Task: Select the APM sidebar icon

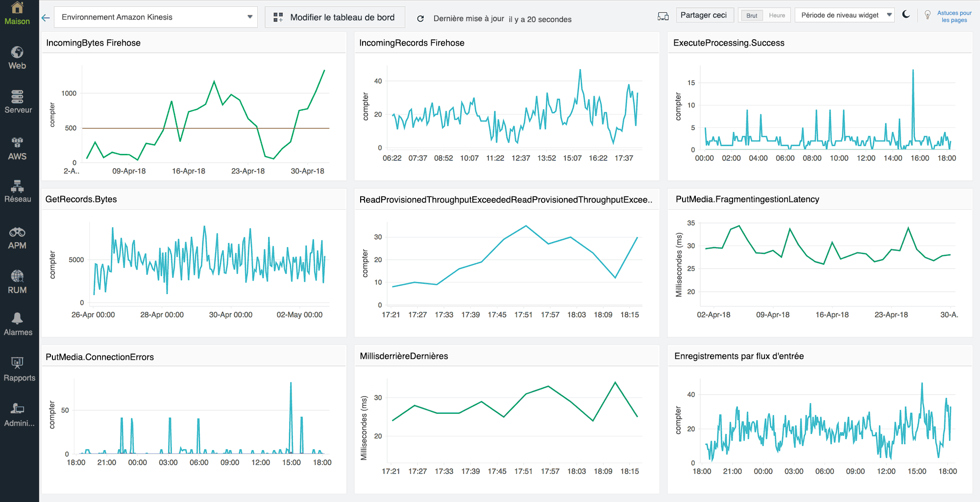Action: 18,235
